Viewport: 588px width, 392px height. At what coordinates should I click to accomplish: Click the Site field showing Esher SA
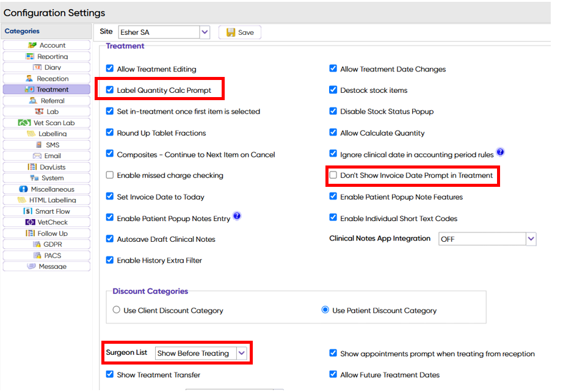tap(159, 32)
